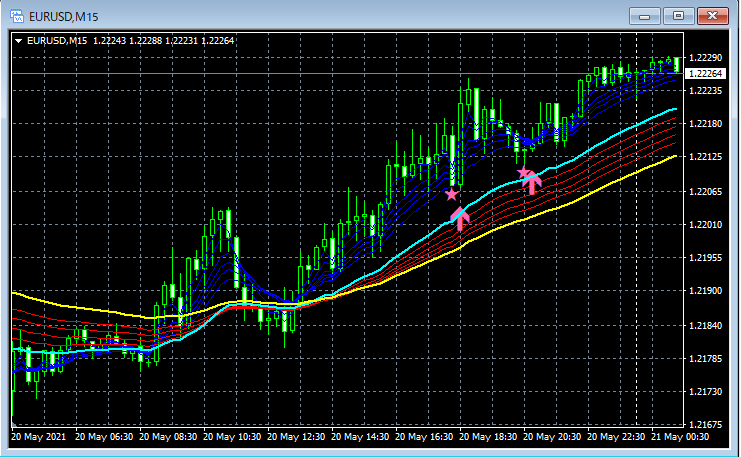The width and height of the screenshot is (741, 457).
Task: Click the time axis label 20 May 10:30
Action: coord(232,437)
